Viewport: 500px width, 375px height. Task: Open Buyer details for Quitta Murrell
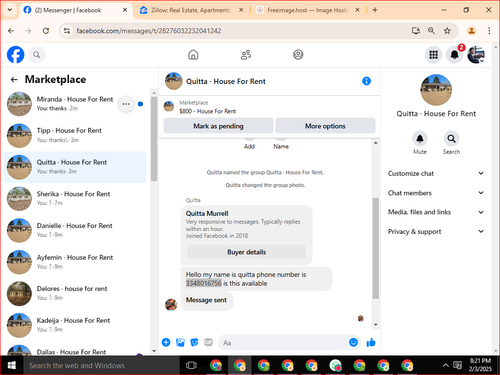point(246,252)
